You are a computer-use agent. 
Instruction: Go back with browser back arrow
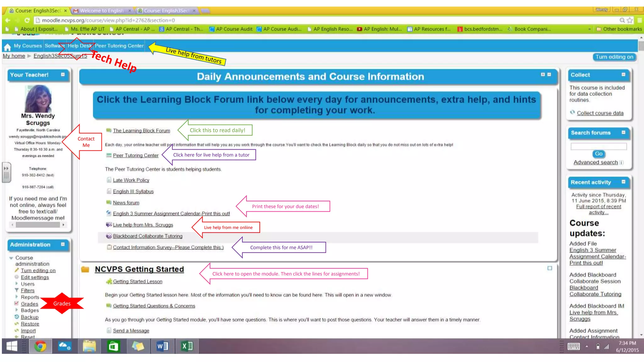[8, 20]
